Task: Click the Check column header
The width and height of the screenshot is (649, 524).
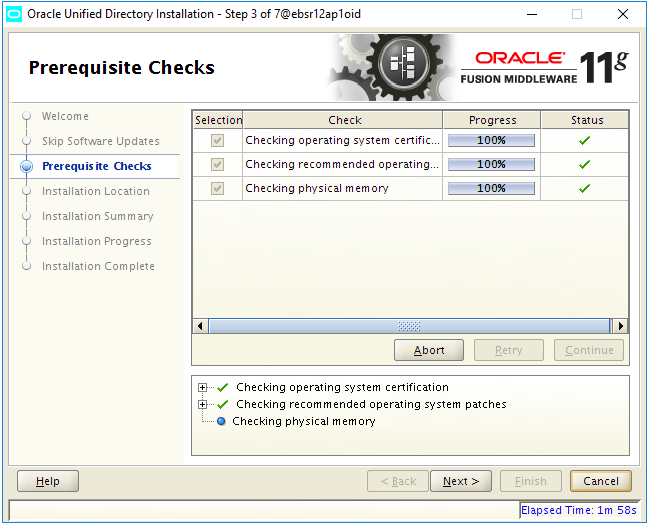Action: click(343, 120)
